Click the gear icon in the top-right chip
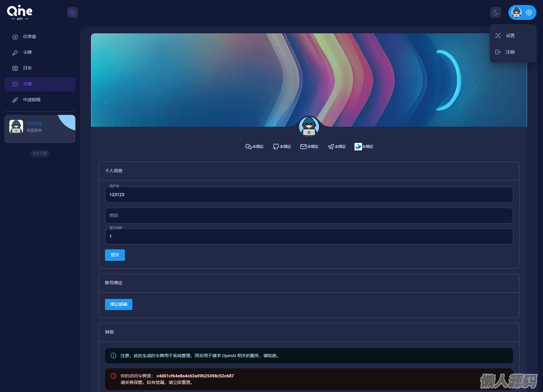 [x=529, y=12]
